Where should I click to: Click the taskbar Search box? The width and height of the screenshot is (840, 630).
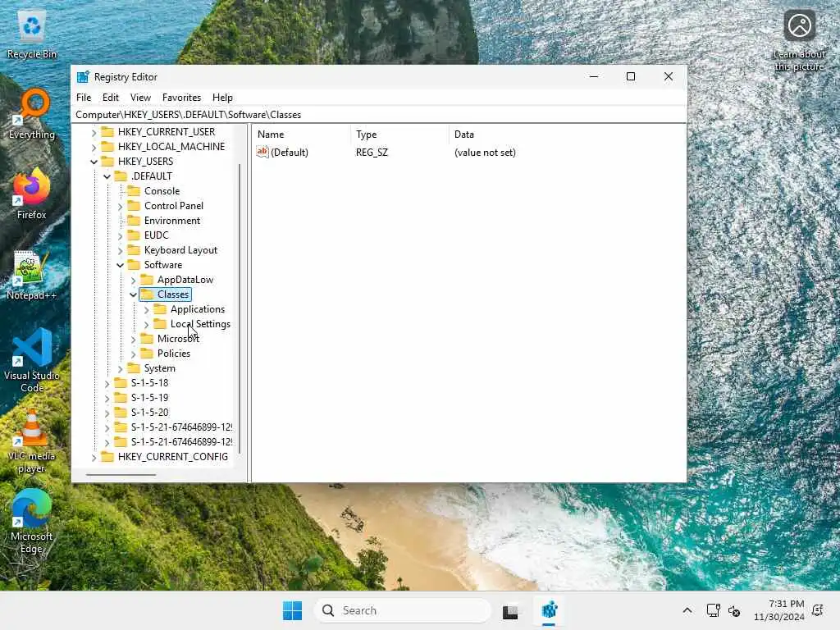coord(403,610)
